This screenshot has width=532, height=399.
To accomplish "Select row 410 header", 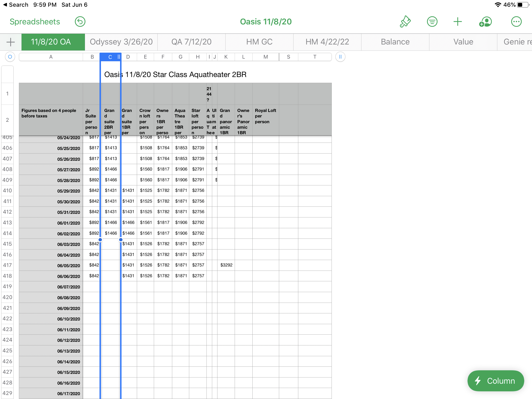I will coord(7,190).
